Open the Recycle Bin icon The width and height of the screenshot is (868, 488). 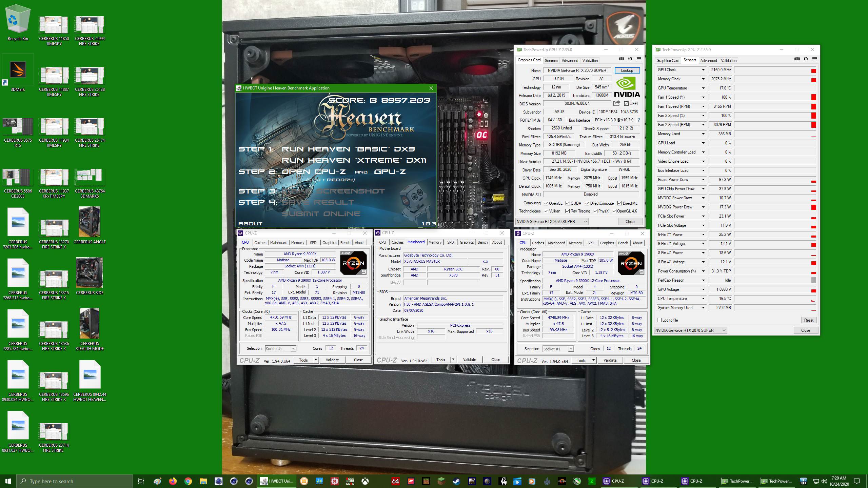18,23
